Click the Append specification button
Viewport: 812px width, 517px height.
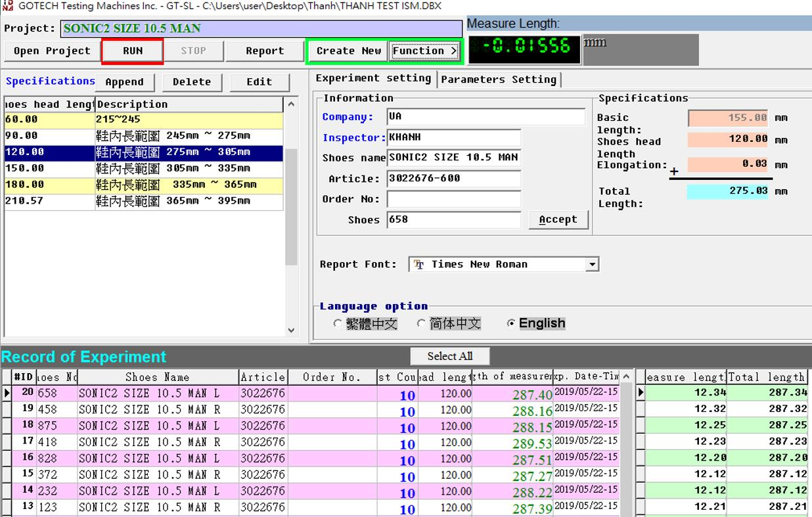(x=124, y=82)
